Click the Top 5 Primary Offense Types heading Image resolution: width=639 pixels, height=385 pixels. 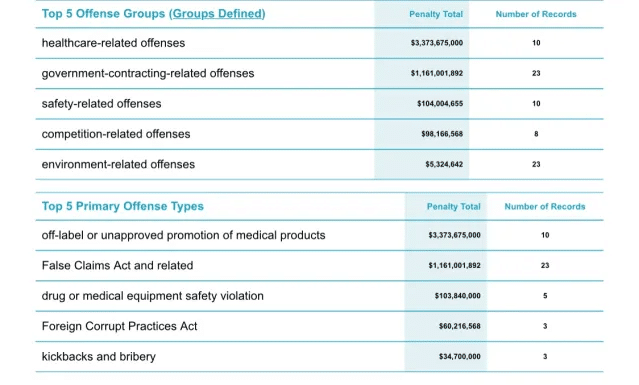pos(123,206)
